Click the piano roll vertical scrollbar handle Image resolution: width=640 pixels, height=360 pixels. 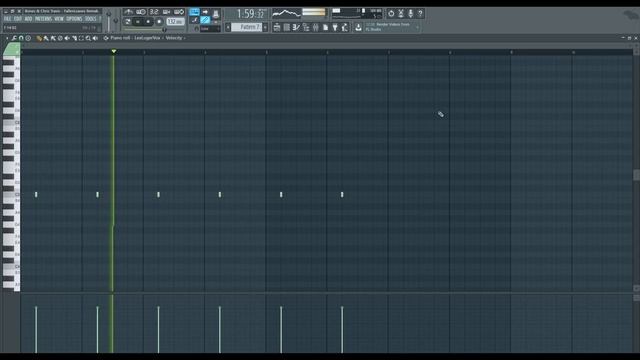pyautogui.click(x=636, y=175)
